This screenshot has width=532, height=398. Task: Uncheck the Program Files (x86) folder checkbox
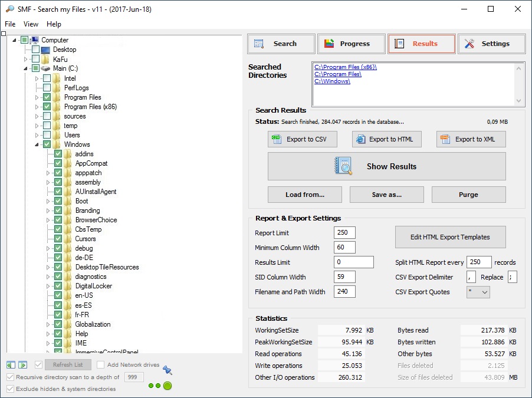(47, 107)
